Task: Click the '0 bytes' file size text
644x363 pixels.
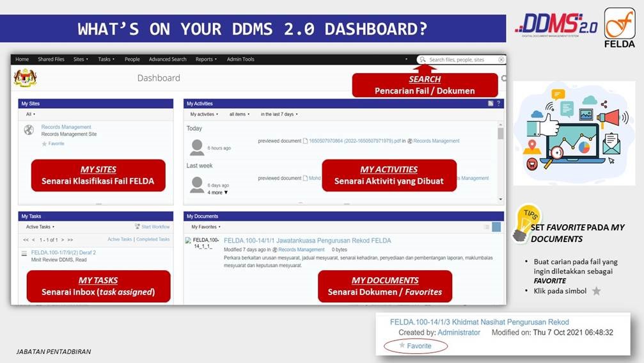Action: coord(339,250)
